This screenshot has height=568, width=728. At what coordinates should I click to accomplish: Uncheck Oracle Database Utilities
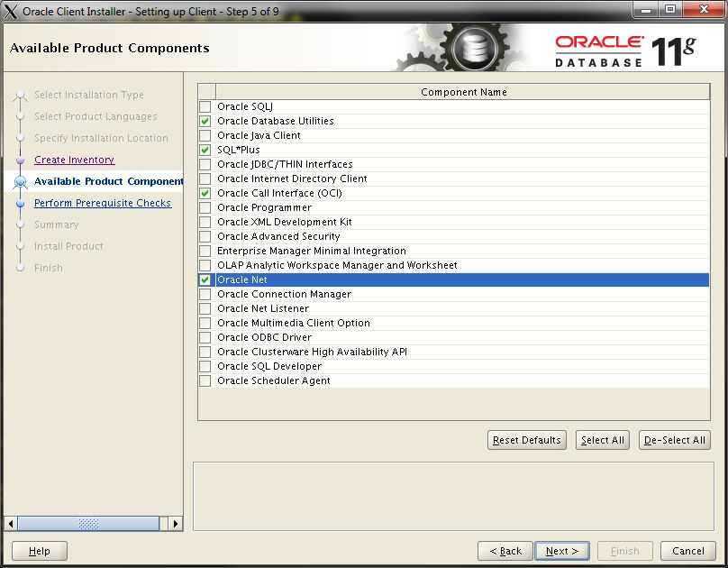click(205, 121)
